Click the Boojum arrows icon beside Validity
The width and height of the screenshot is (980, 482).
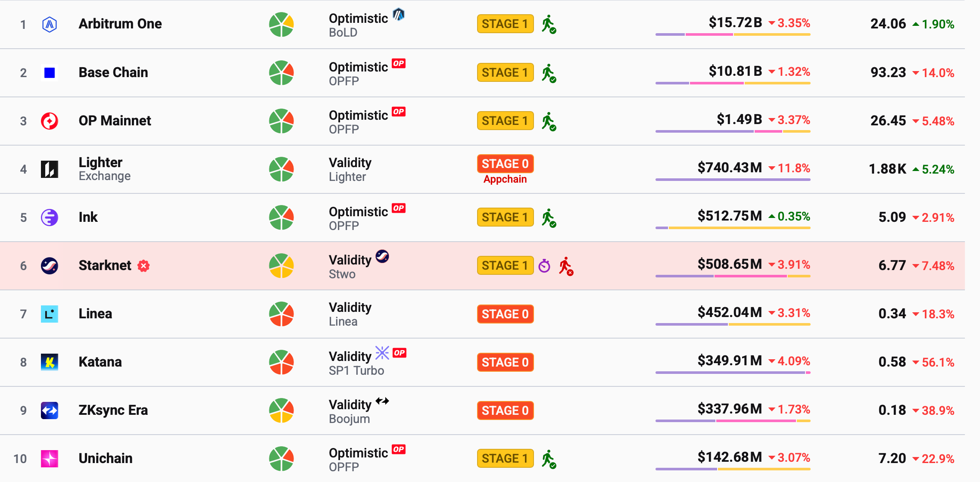click(x=382, y=401)
